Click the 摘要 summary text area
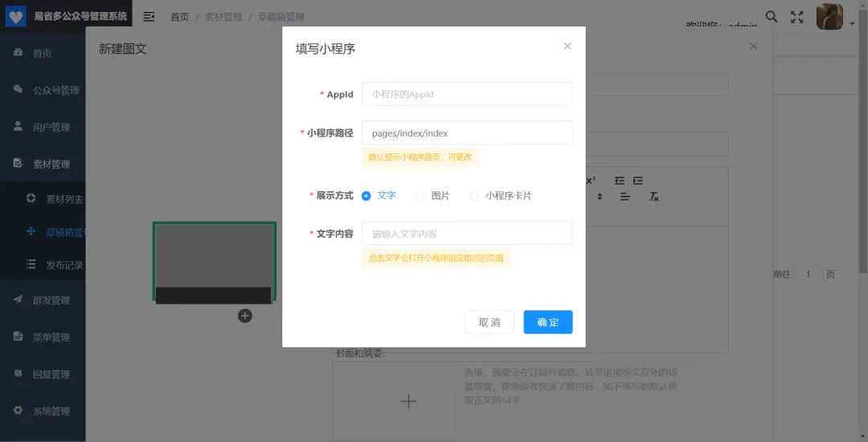The width and height of the screenshot is (868, 442). (571, 401)
